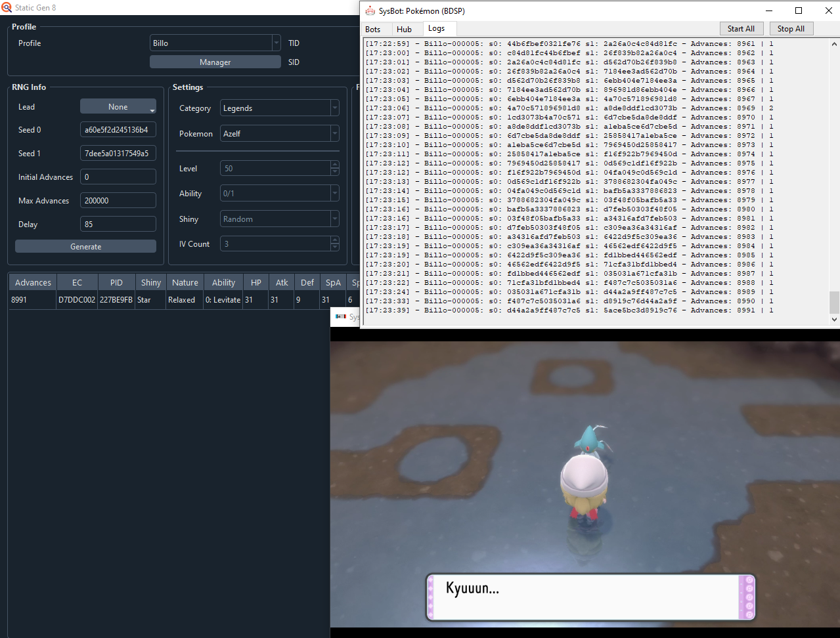Select the Star shiny cell

tap(150, 300)
